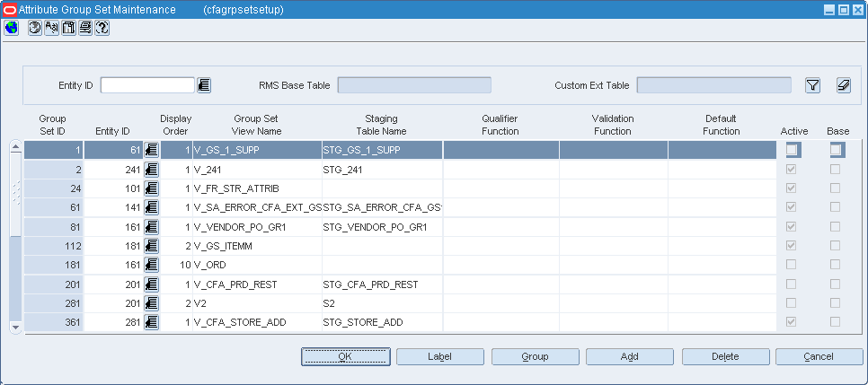Image resolution: width=868 pixels, height=385 pixels.
Task: Select the V_SA_ERROR_CFA_EXT_GS view name cell
Action: (x=257, y=207)
